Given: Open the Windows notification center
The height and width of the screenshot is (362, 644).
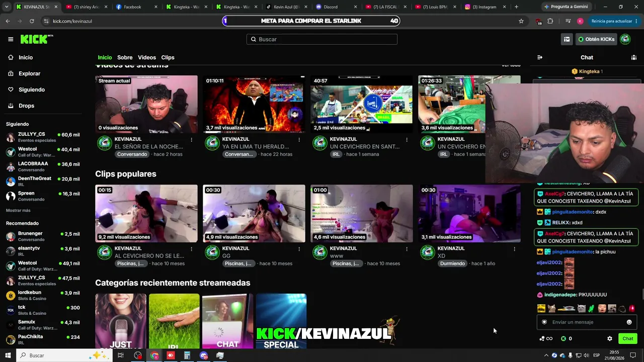Looking at the screenshot, I should 633,355.
